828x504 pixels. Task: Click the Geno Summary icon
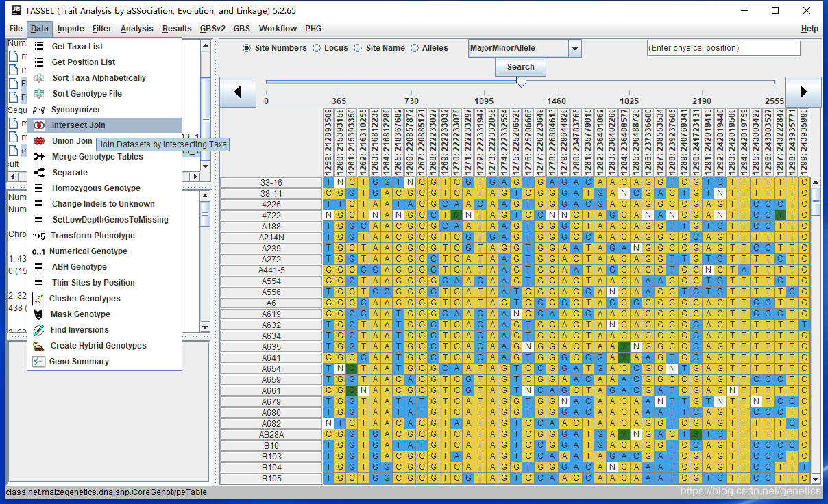pyautogui.click(x=39, y=362)
